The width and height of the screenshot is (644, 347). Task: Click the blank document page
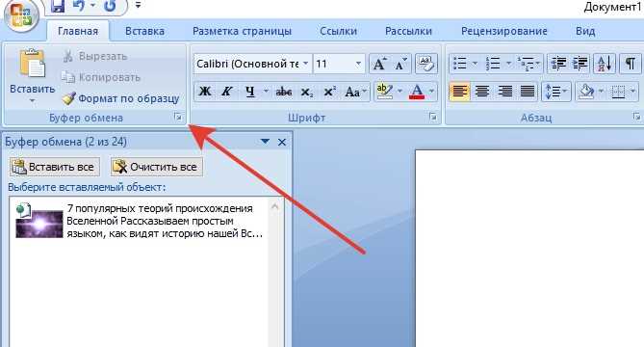[529, 249]
